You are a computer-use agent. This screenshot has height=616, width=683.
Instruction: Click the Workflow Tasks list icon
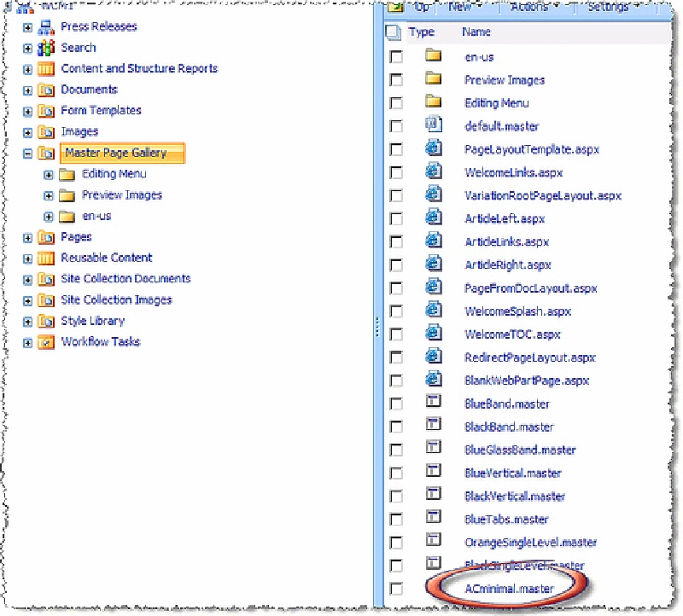tap(47, 341)
